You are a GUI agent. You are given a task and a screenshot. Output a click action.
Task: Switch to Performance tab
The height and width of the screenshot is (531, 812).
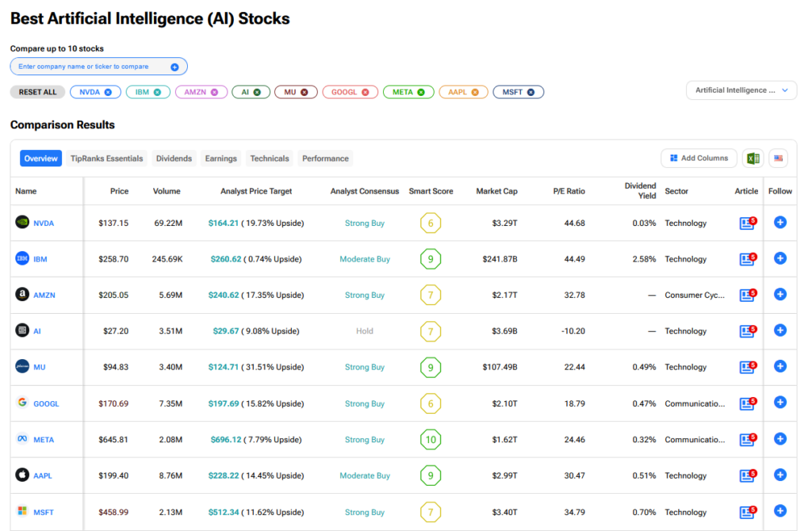(325, 159)
